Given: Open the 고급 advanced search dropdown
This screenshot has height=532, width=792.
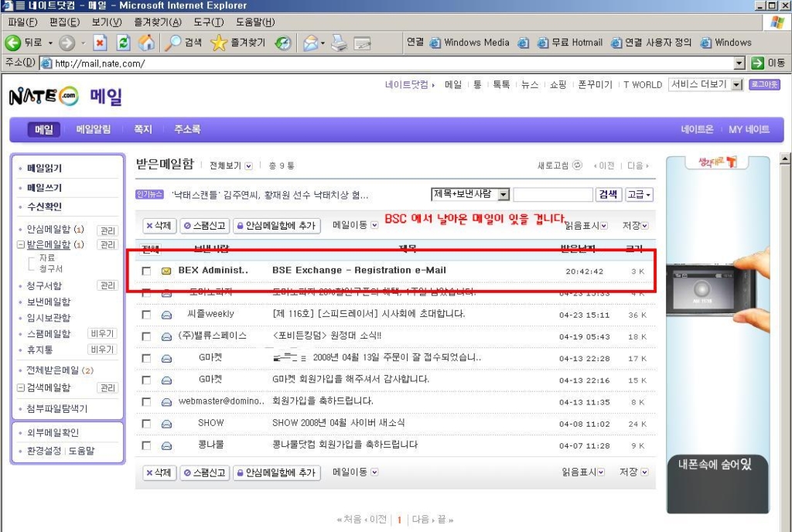Looking at the screenshot, I should pos(639,194).
